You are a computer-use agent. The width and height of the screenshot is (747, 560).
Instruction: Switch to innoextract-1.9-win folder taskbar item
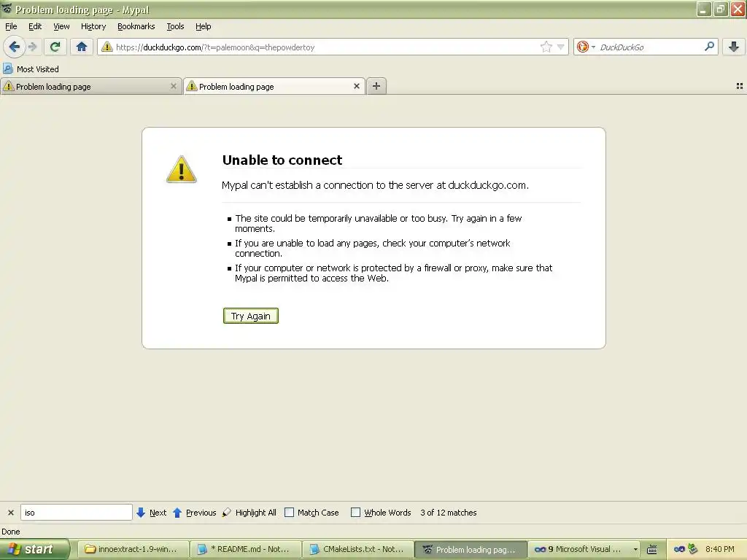point(132,549)
